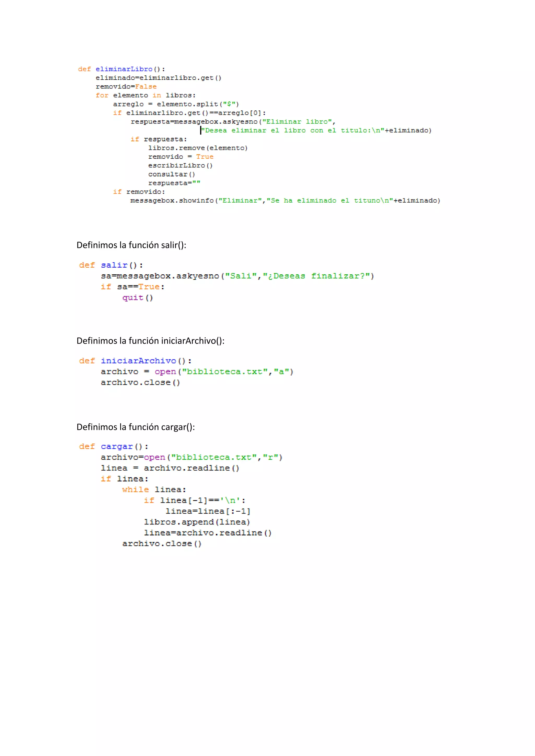Click the 'def cargar():' code line
This screenshot has width=535, height=756.
(113, 446)
